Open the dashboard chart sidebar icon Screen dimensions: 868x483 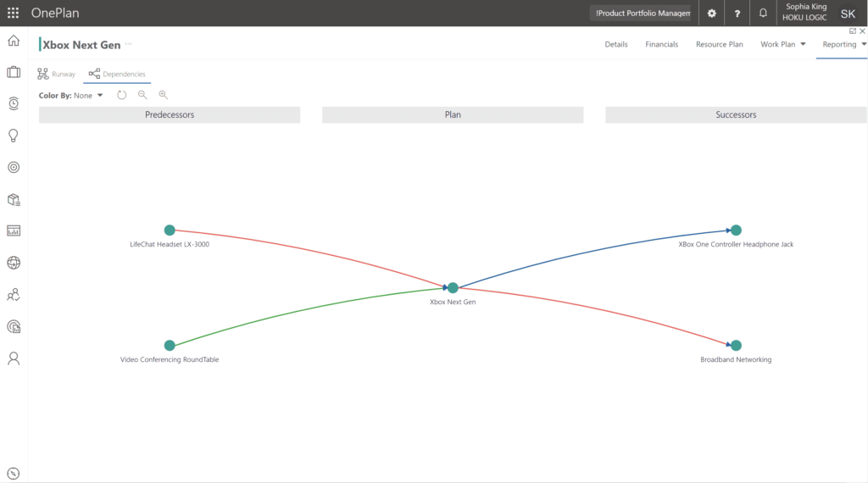pyautogui.click(x=14, y=230)
